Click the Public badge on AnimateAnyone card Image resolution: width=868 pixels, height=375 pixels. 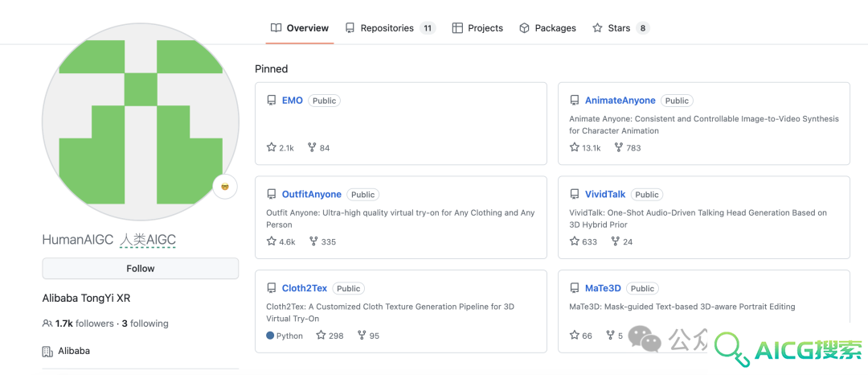coord(677,101)
